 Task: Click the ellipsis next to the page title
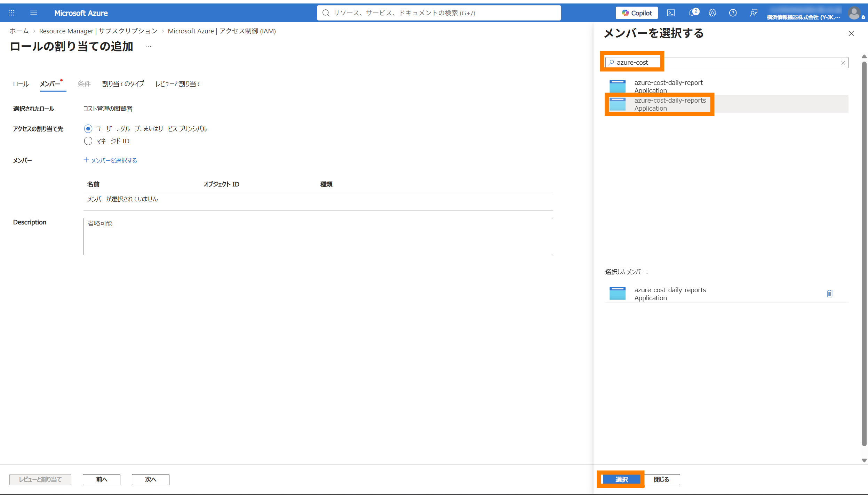pyautogui.click(x=148, y=47)
